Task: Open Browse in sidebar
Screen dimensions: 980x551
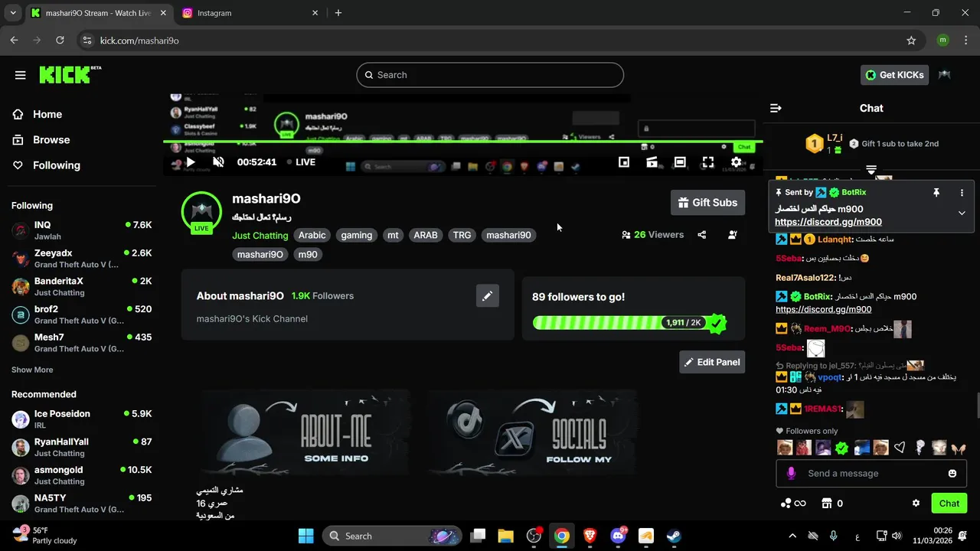Action: [x=51, y=140]
